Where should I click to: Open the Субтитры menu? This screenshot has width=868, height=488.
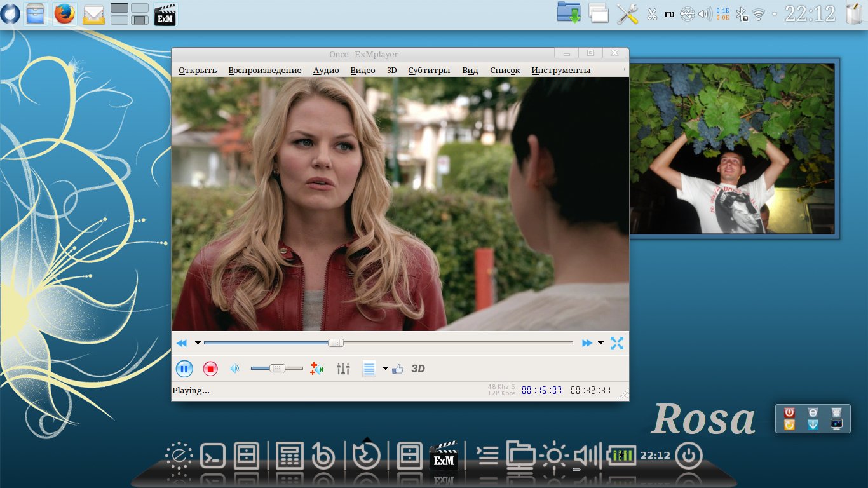click(429, 71)
